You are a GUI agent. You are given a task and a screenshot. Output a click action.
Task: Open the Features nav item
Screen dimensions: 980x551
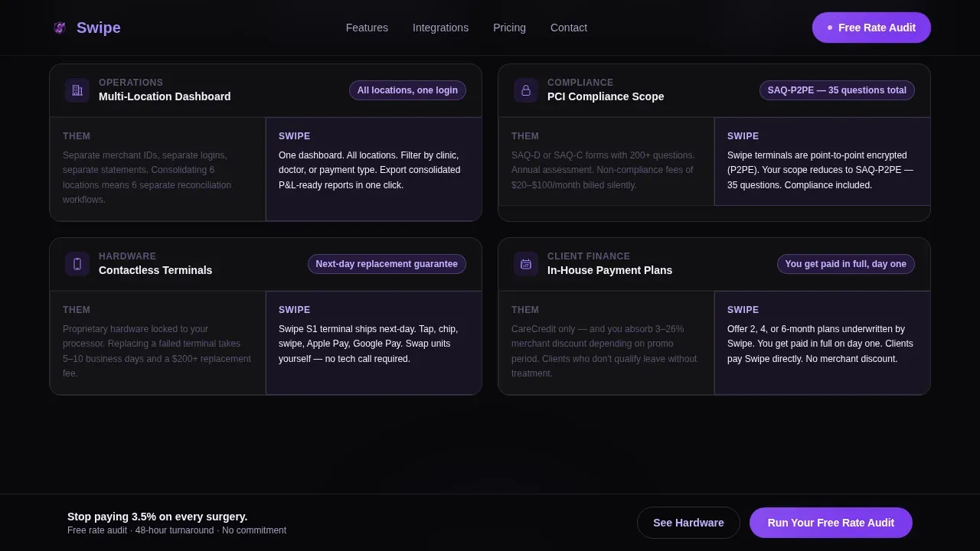coord(367,28)
